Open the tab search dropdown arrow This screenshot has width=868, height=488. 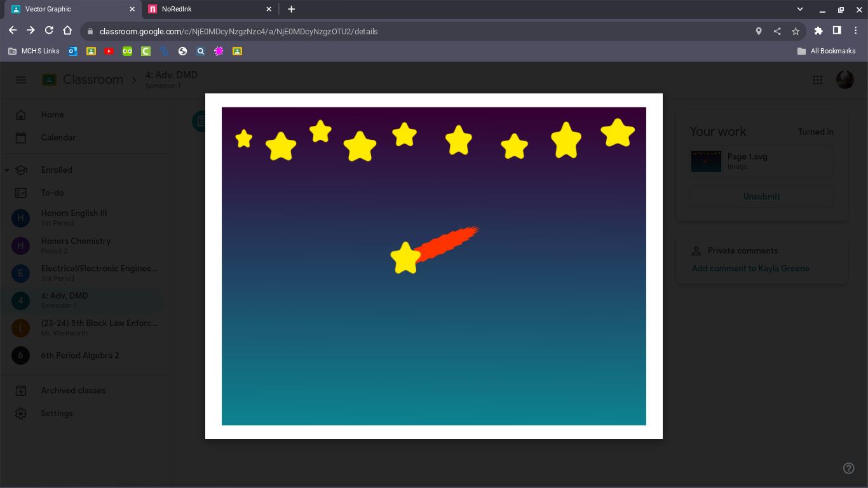pos(800,9)
